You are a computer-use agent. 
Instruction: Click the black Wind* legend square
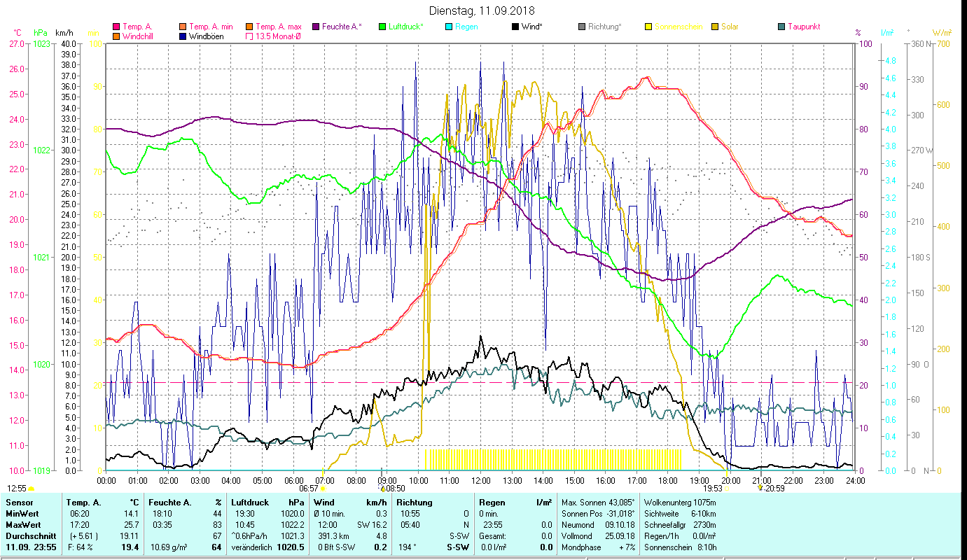click(515, 27)
